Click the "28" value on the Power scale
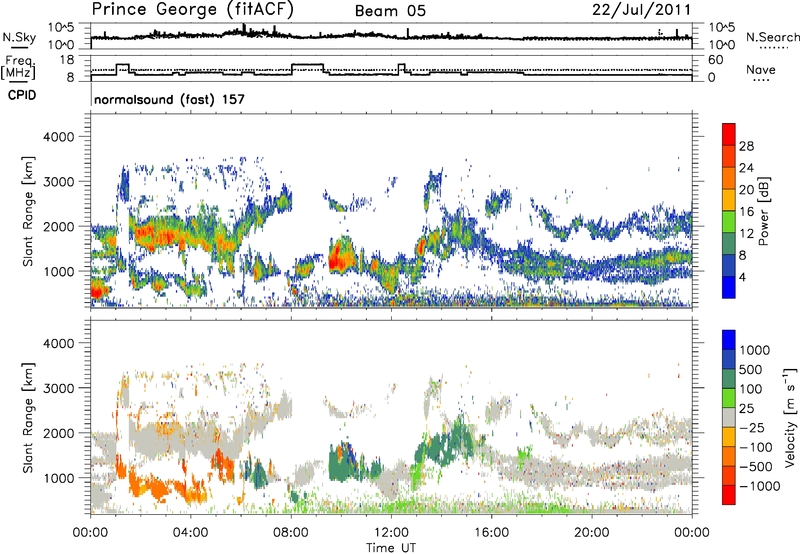 pos(746,146)
